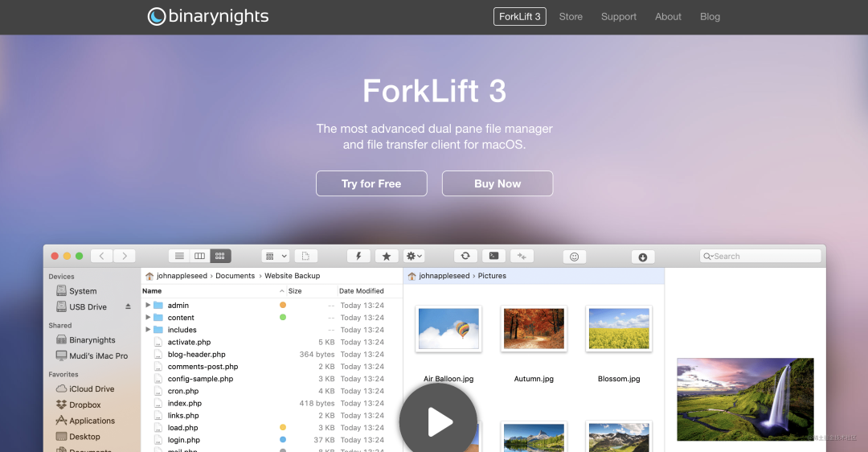Image resolution: width=868 pixels, height=452 pixels.
Task: Open Desktop in Favorites
Action: (78, 437)
